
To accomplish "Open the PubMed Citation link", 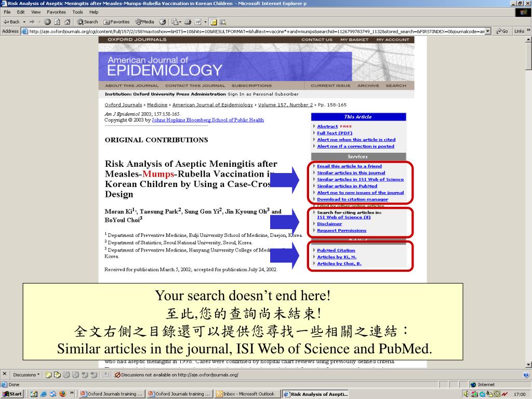I will pos(336,250).
